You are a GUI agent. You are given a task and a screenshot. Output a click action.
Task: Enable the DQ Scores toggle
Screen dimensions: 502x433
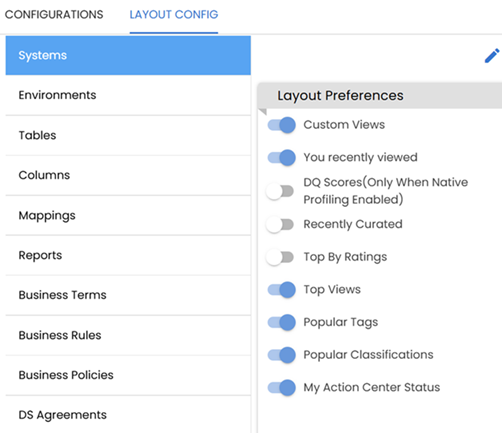pyautogui.click(x=280, y=191)
